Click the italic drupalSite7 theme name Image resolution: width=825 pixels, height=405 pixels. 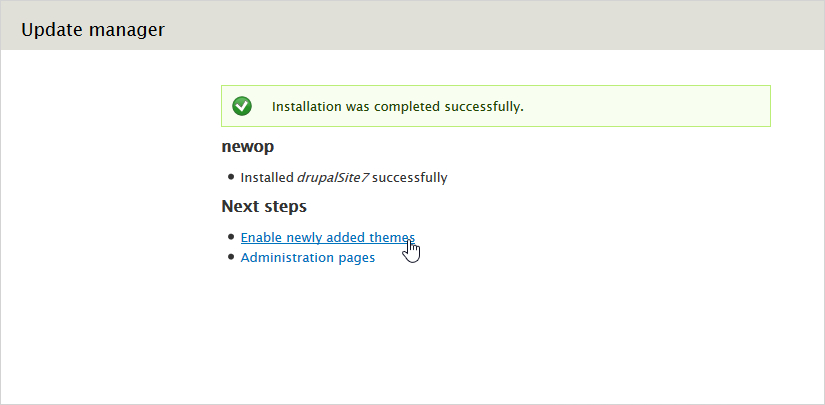point(333,178)
